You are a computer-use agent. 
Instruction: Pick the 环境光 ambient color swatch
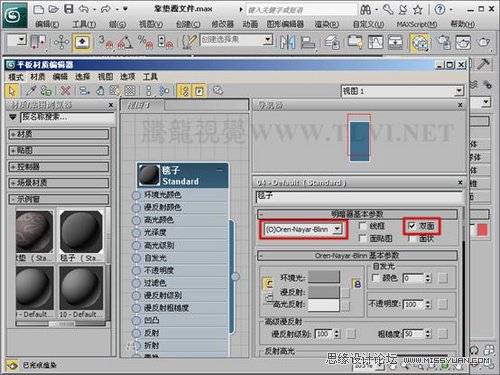324,277
